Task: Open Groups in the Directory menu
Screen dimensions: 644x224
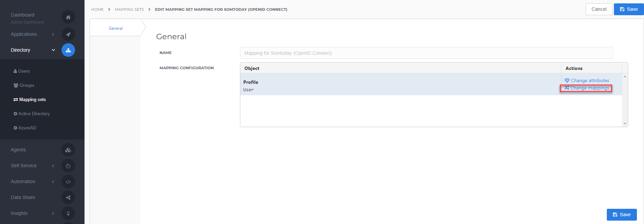Action: coord(24,85)
